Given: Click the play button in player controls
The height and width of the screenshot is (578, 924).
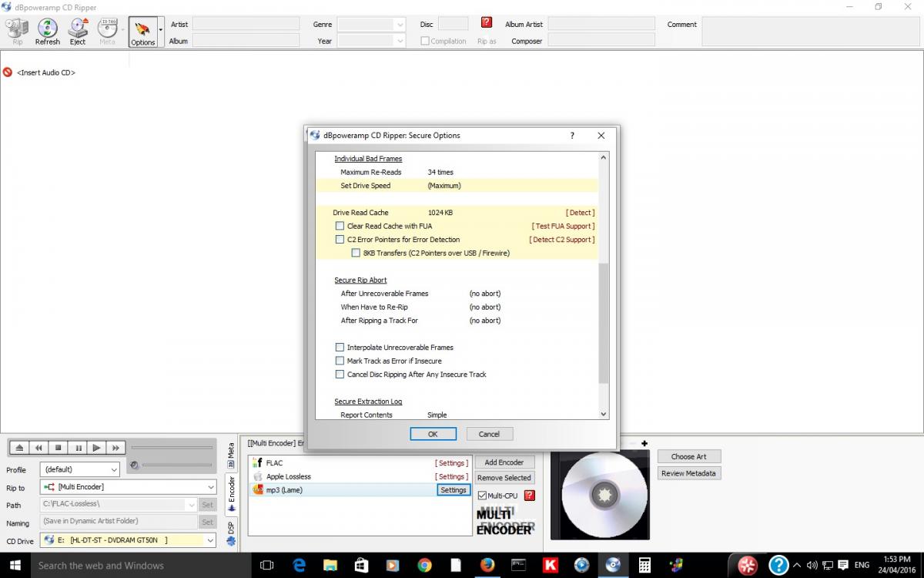Looking at the screenshot, I should click(x=96, y=448).
